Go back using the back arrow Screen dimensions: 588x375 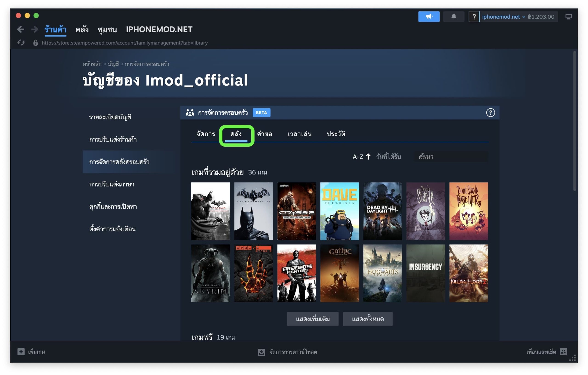pyautogui.click(x=21, y=30)
